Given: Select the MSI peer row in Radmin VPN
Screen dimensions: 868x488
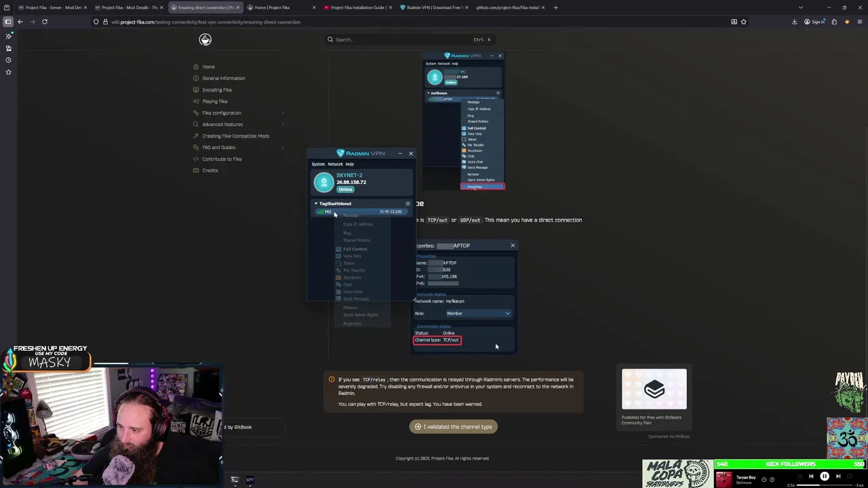Looking at the screenshot, I should coord(361,211).
